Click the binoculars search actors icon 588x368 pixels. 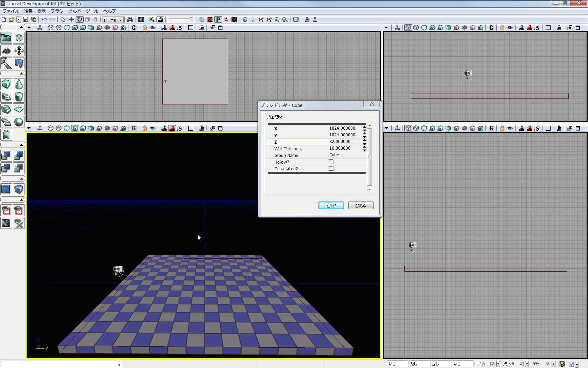coord(130,20)
